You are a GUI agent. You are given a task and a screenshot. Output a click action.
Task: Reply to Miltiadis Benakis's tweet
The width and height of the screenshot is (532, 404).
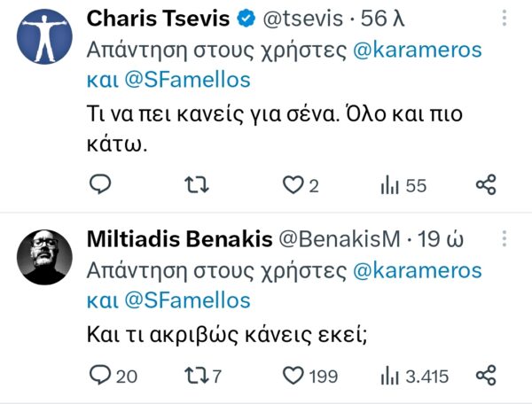tap(101, 376)
